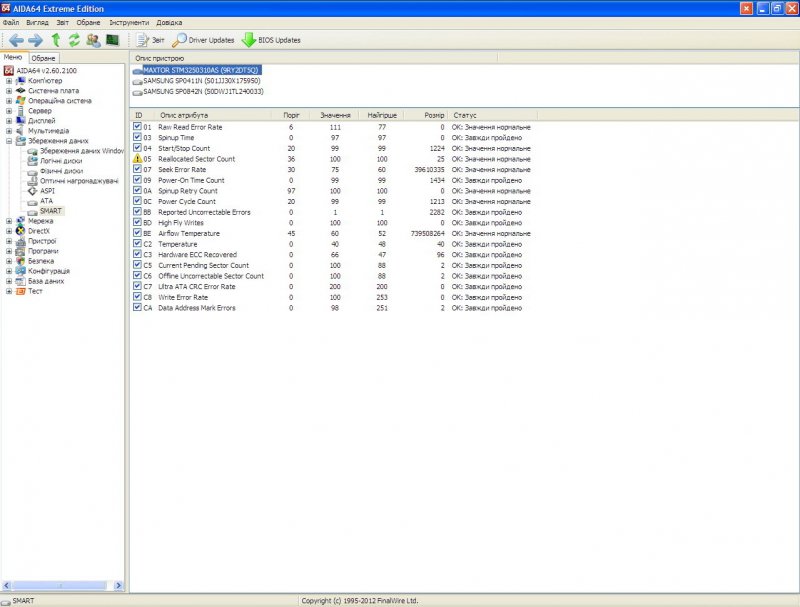800x607 pixels.
Task: Refresh the page with the green arrows icon
Action: click(74, 40)
